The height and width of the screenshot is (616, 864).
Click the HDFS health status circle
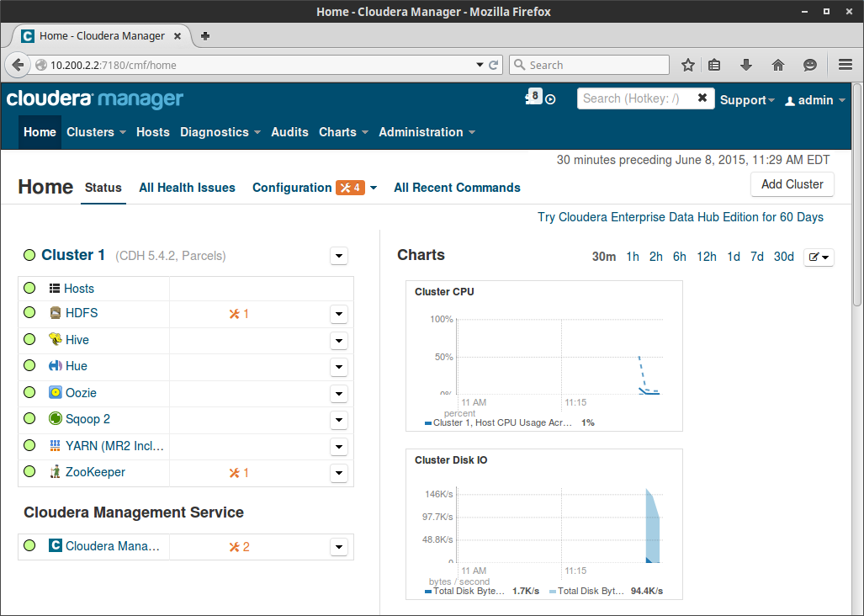pyautogui.click(x=29, y=312)
